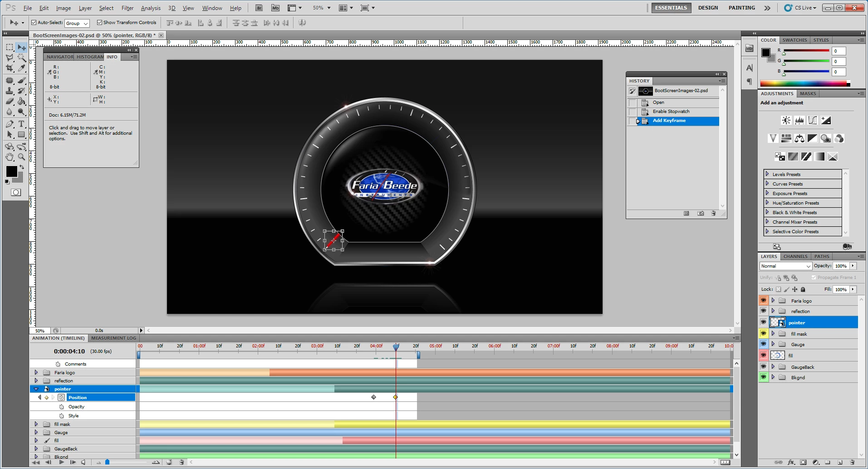Select the Eyedropper tool
The width and height of the screenshot is (868, 469).
click(21, 68)
